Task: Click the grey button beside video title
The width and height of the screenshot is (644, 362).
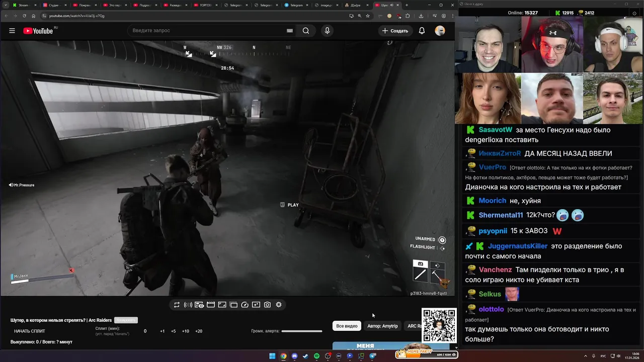Action: (x=126, y=320)
